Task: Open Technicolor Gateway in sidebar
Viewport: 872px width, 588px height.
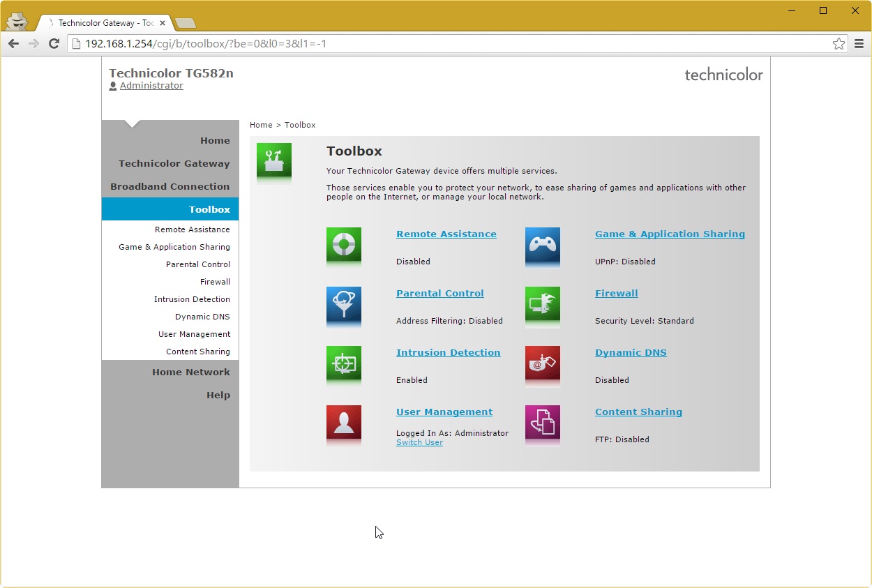Action: pyautogui.click(x=174, y=164)
